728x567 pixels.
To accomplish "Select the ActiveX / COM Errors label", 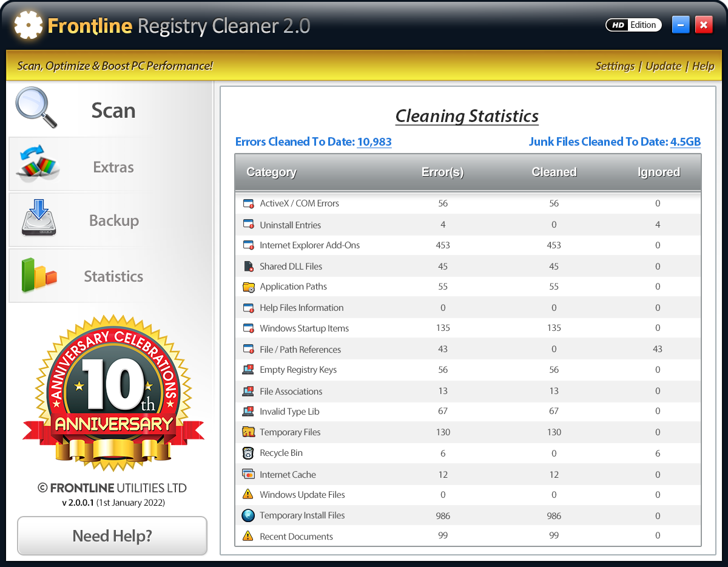I will 299,203.
